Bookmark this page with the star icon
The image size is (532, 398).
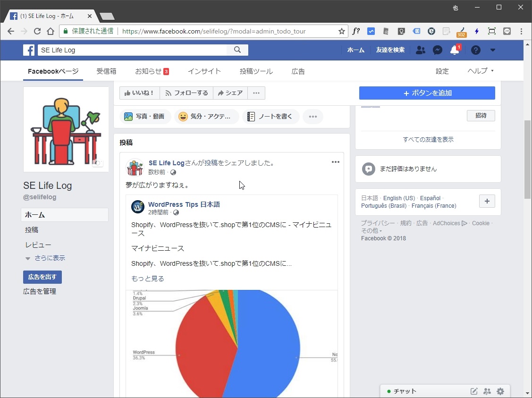click(341, 32)
